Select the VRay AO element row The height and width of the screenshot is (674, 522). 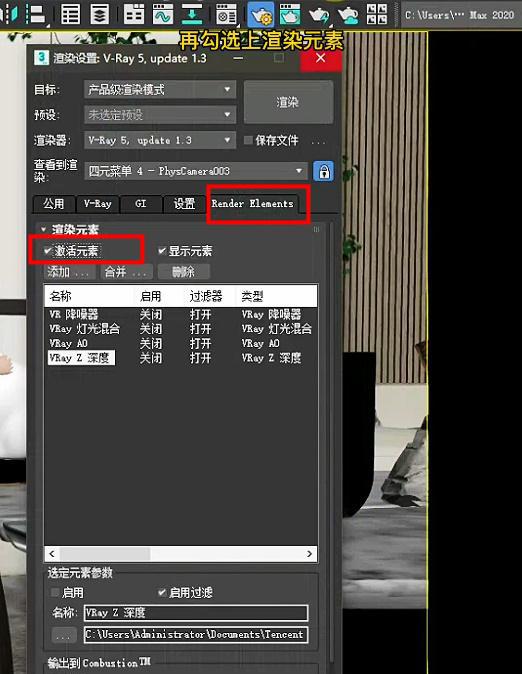[x=181, y=343]
